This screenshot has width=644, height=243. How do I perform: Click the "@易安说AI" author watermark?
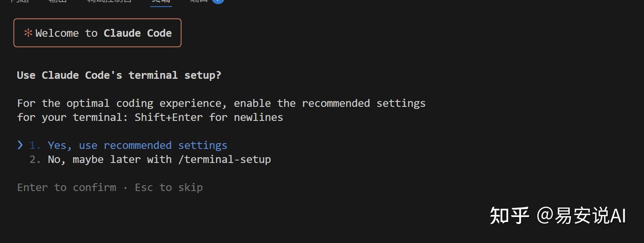coord(581,215)
